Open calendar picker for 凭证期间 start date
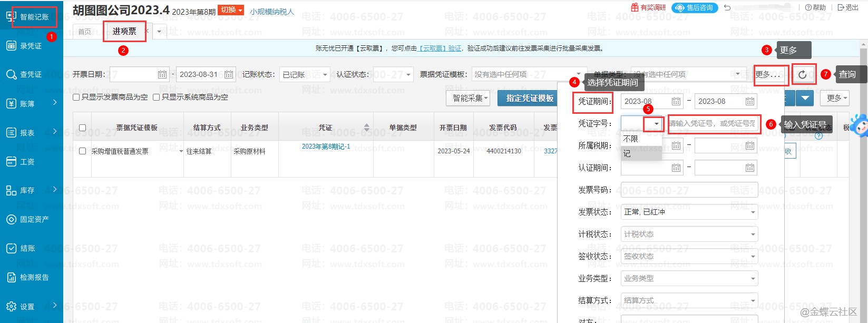Image resolution: width=868 pixels, height=323 pixels. pos(676,101)
